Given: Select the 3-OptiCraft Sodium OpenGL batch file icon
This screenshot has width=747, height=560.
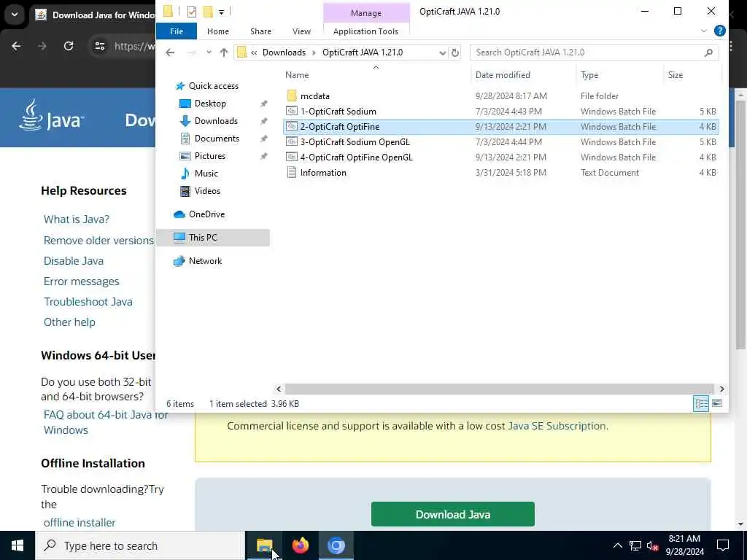Looking at the screenshot, I should tap(292, 142).
